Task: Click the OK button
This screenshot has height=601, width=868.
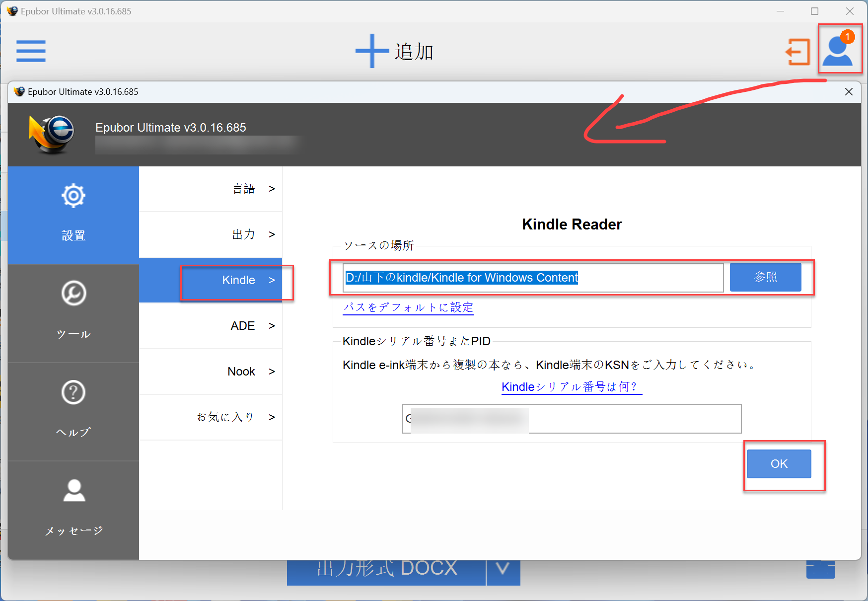Action: 779,464
